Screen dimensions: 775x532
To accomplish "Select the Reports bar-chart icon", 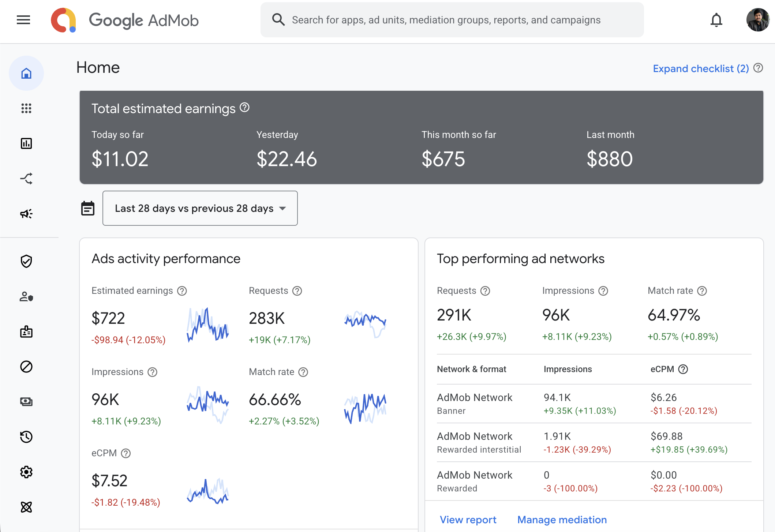I will pos(26,143).
